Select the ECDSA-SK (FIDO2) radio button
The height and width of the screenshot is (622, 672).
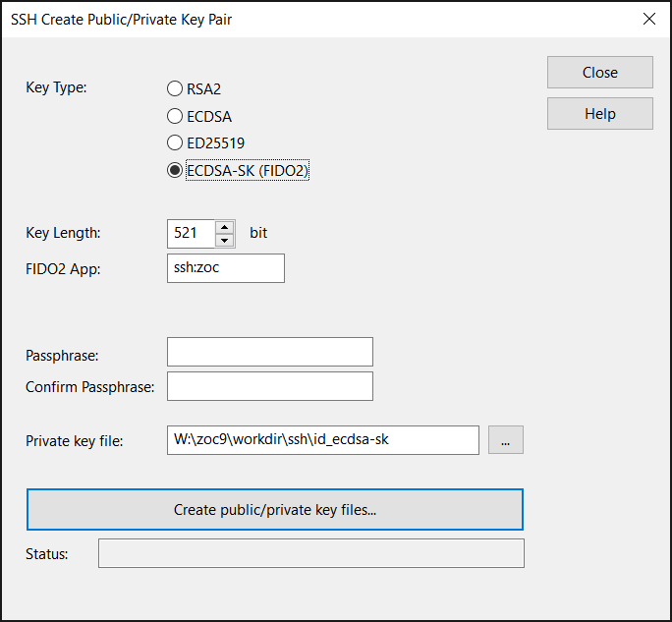coord(175,171)
